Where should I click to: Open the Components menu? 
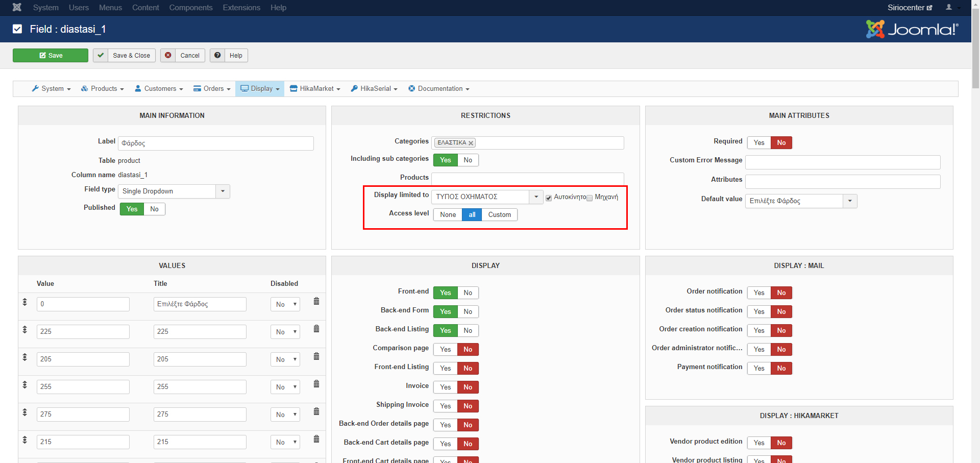click(x=191, y=8)
